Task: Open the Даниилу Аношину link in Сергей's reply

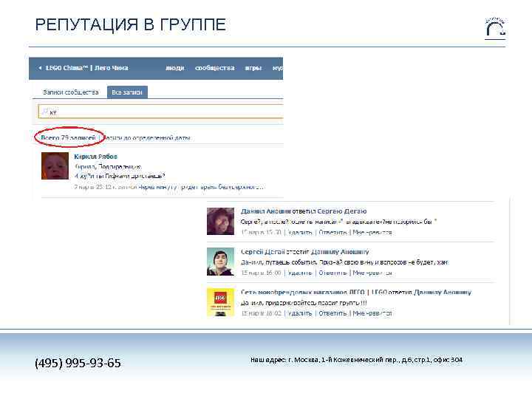Action: coord(340,252)
